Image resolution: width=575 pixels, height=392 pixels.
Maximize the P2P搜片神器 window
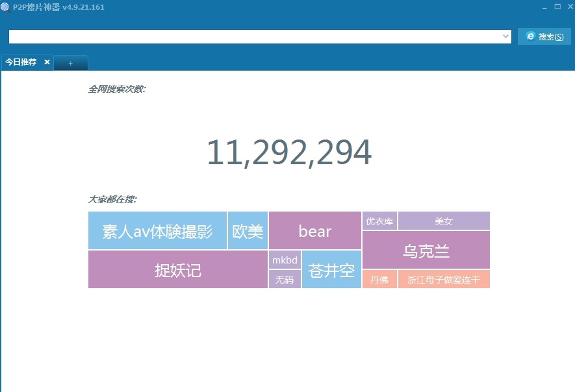[x=557, y=6]
